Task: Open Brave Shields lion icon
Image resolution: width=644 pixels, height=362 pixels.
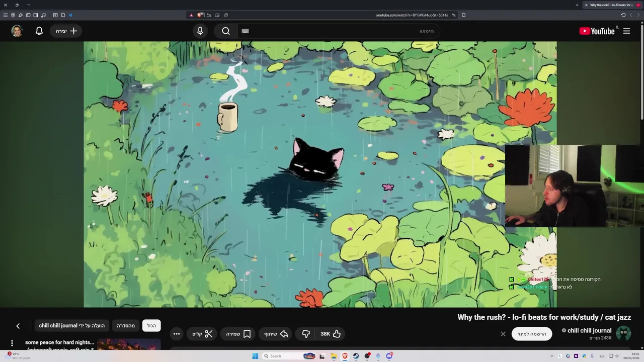Action: [199, 15]
